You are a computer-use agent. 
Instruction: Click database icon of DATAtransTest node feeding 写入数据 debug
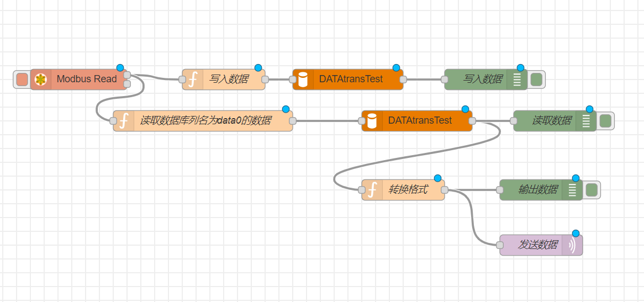(303, 80)
